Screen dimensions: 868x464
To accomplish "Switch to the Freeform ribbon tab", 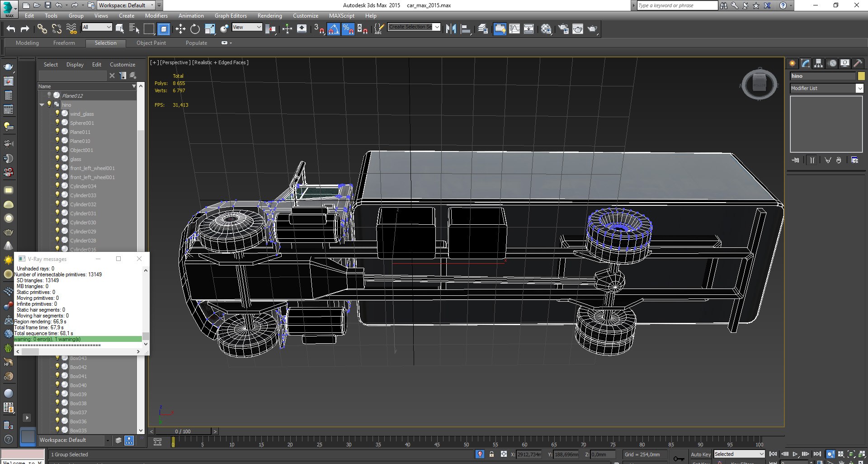I will 64,43.
